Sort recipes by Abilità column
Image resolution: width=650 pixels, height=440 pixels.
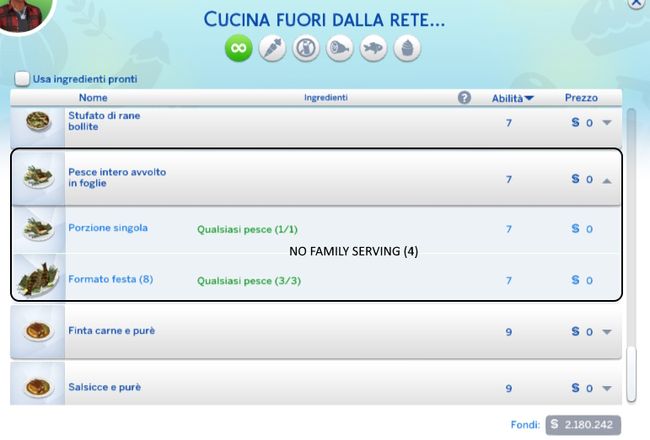pos(513,98)
